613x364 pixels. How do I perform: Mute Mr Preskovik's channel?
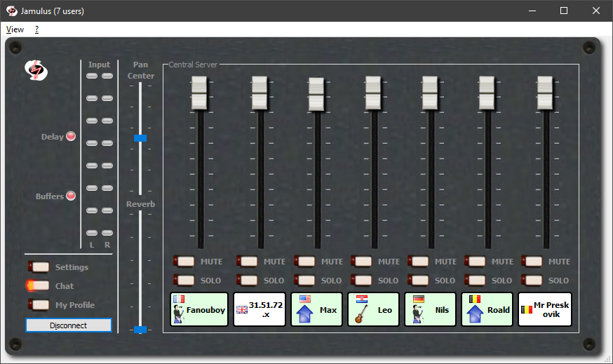point(532,261)
